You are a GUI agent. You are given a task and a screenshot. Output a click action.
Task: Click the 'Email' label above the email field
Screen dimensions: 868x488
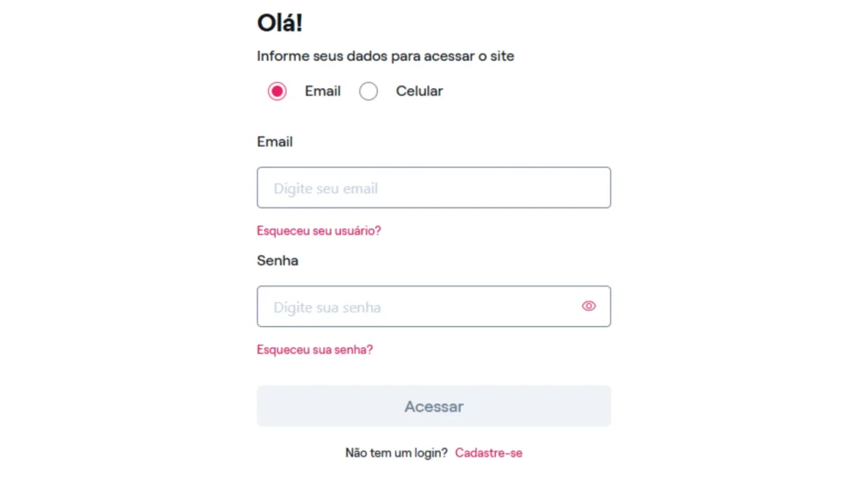click(x=275, y=141)
